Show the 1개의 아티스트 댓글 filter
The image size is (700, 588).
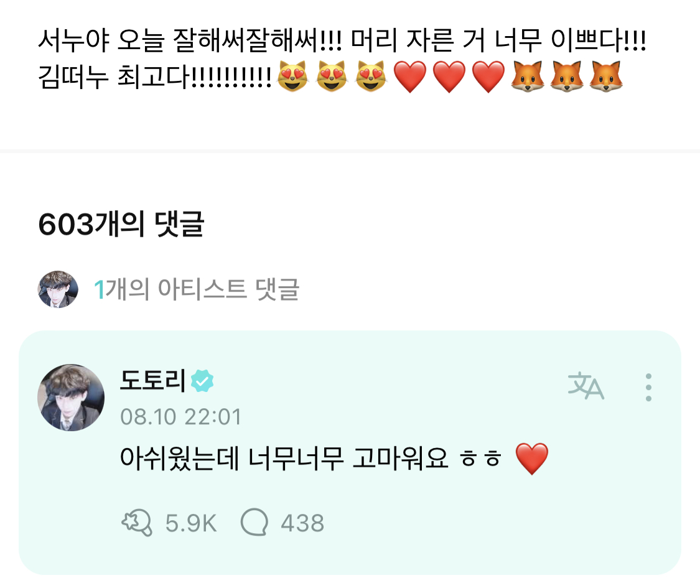pyautogui.click(x=197, y=289)
